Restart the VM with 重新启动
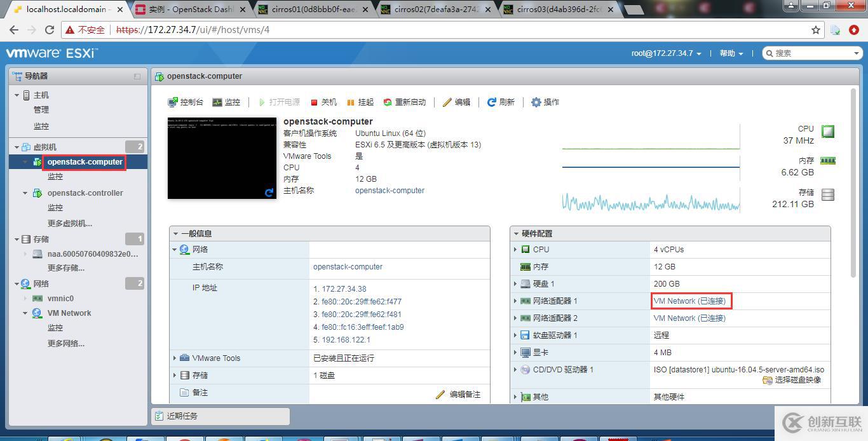Viewport: 868px width, 441px height. tap(404, 102)
